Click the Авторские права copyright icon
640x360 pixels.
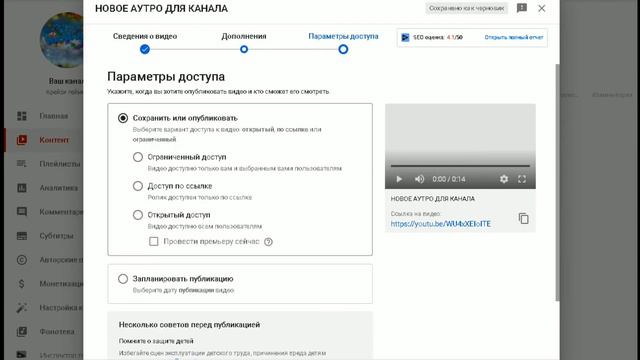click(22, 260)
